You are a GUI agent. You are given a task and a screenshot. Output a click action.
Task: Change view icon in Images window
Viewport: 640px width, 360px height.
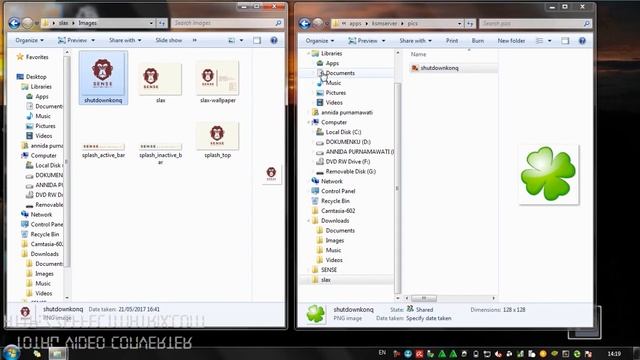coord(231,40)
